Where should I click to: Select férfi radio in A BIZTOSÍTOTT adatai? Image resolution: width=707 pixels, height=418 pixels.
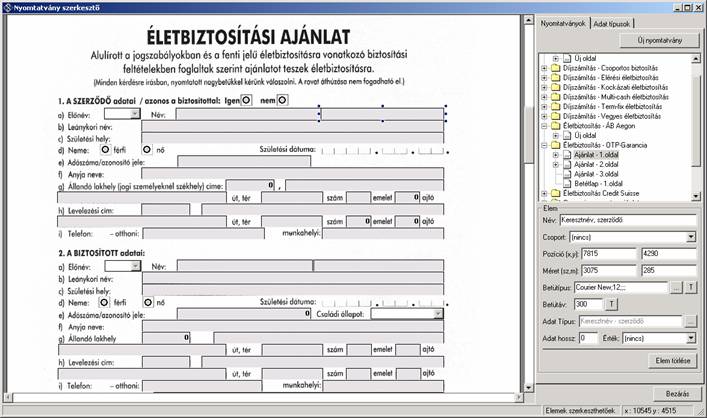(x=104, y=302)
